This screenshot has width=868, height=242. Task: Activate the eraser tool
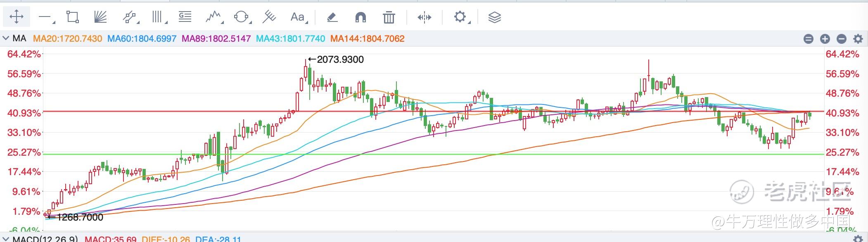[x=332, y=17]
